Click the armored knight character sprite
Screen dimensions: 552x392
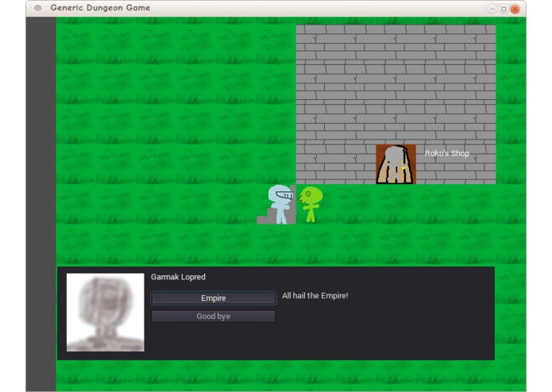tap(280, 204)
